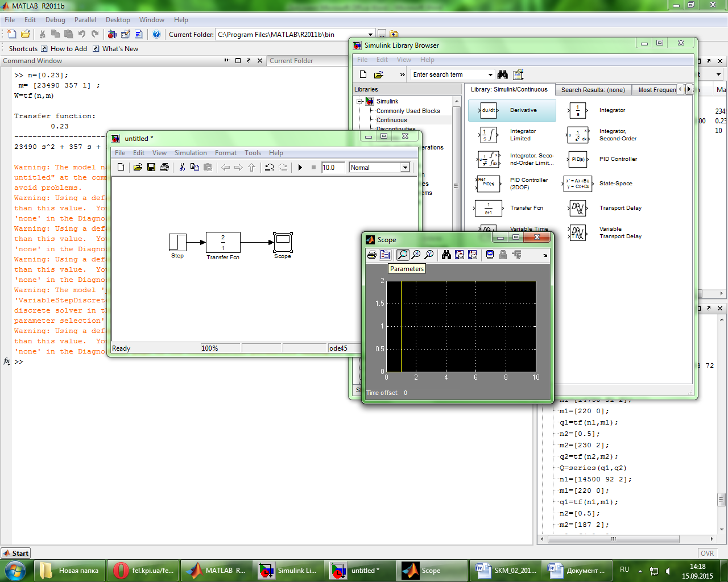Switch to Search Results tab
Viewport: 728px width, 582px height.
[593, 90]
